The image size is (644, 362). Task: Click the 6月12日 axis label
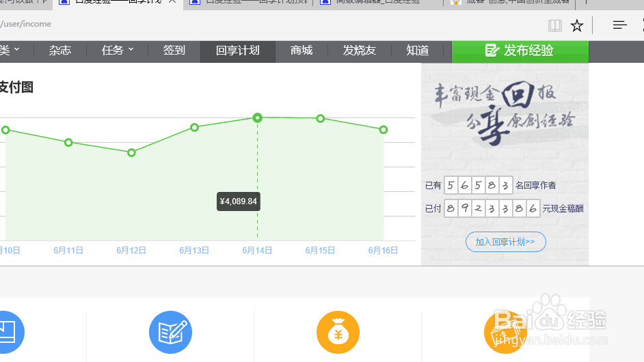click(x=131, y=251)
